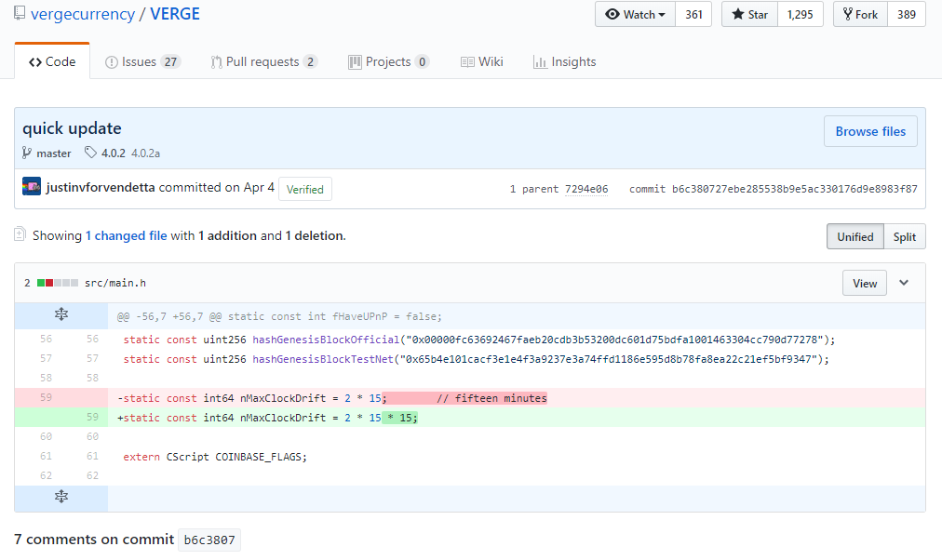The image size is (942, 560).
Task: Click the b6c3807 short commit hash badge
Action: pyautogui.click(x=209, y=540)
